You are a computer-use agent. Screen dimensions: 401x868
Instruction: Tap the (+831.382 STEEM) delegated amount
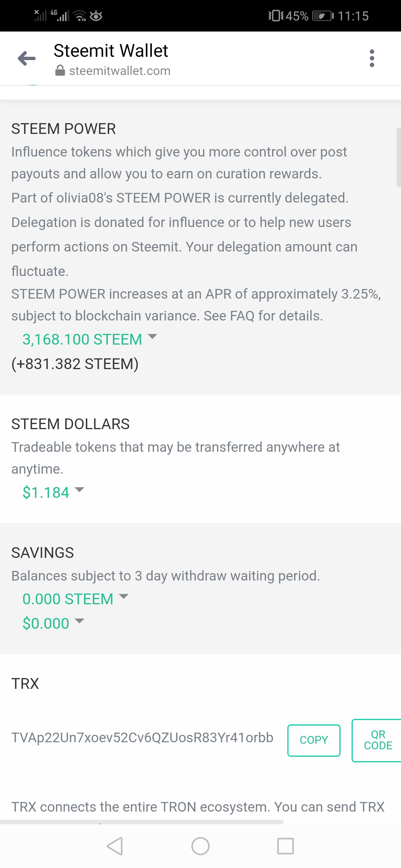click(x=75, y=364)
